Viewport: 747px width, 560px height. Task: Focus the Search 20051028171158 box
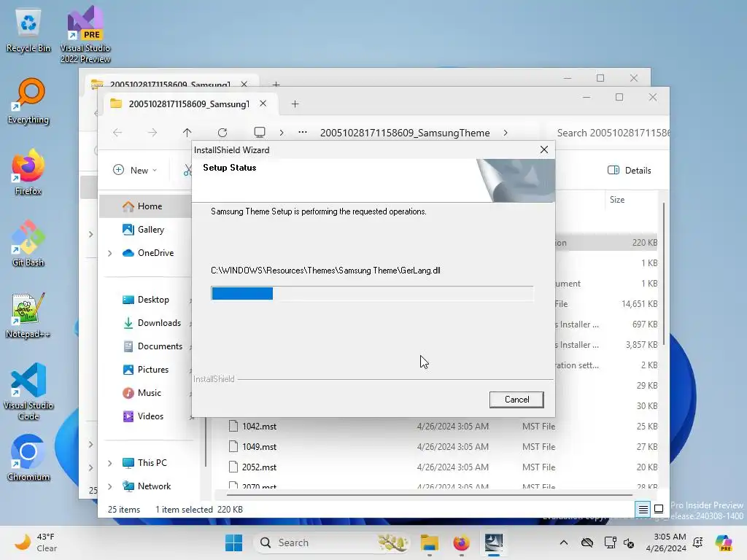pyautogui.click(x=612, y=133)
